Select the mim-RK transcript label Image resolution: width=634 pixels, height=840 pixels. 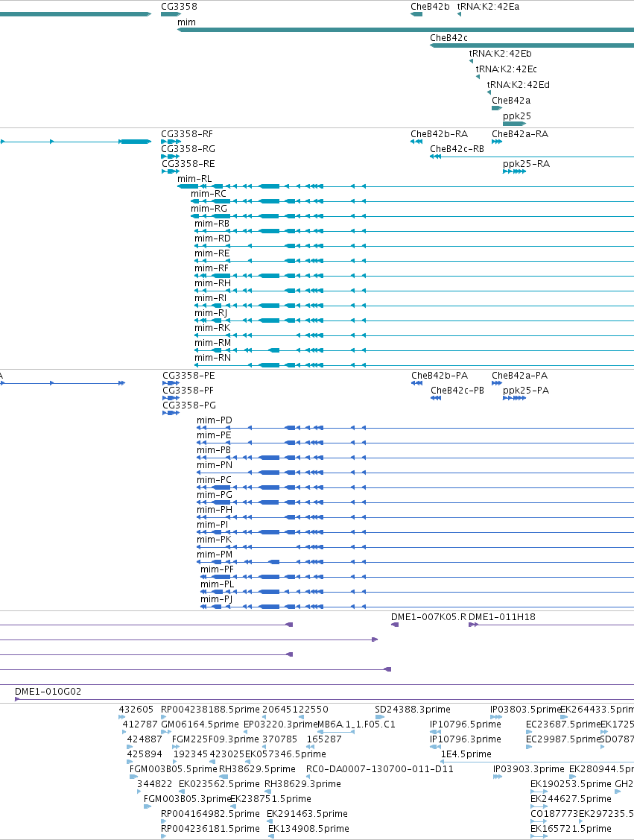point(212,328)
